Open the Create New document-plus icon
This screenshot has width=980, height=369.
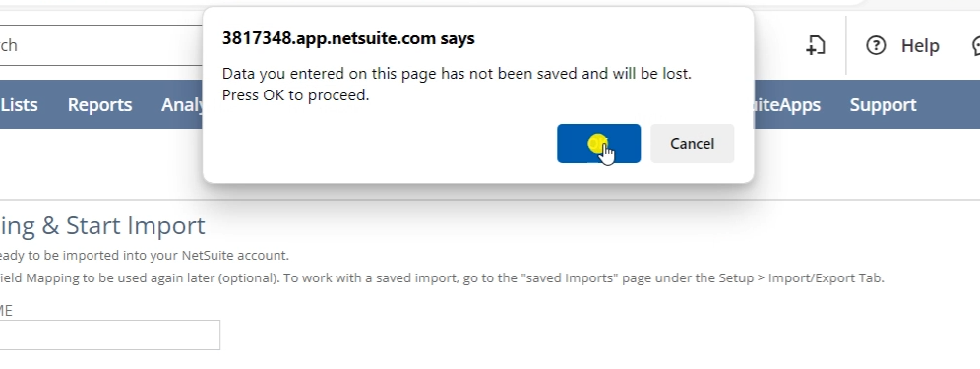coord(815,45)
